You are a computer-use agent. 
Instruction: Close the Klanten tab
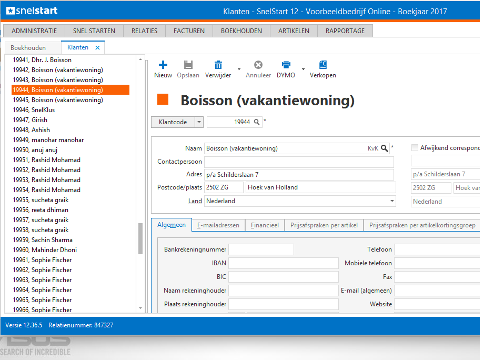pyautogui.click(x=97, y=48)
